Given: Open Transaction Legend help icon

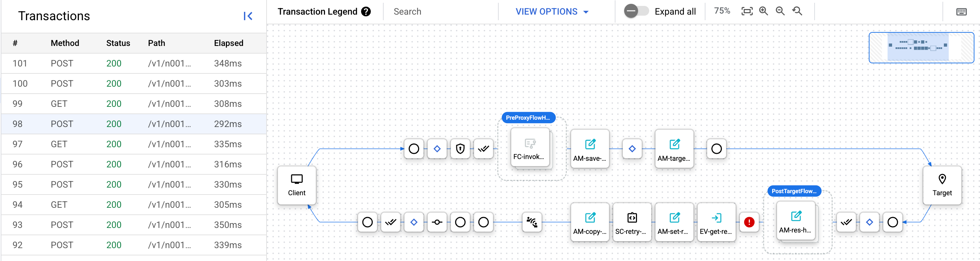Looking at the screenshot, I should pyautogui.click(x=366, y=11).
